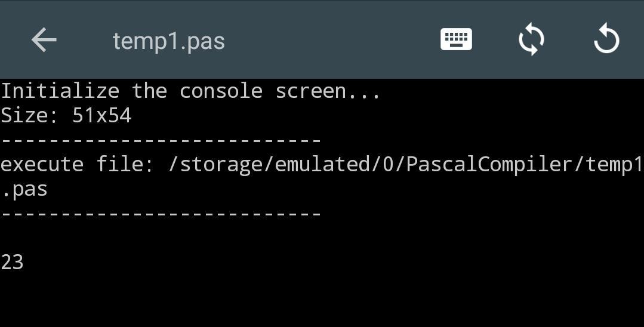Viewport: 644px width, 327px height.
Task: Rerun program with counterclockwise arrow icon
Action: tap(606, 39)
